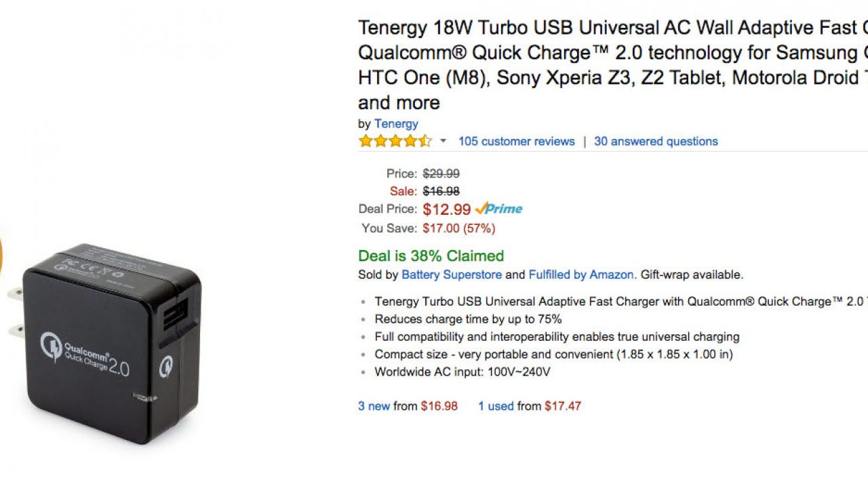This screenshot has width=868, height=488.
Task: Click the Fulfilled by Amazon link
Action: (x=581, y=274)
